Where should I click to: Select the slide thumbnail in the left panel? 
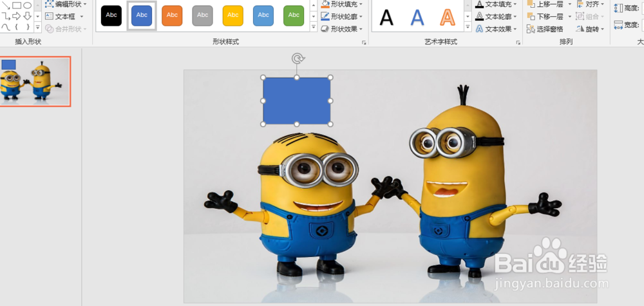(35, 81)
